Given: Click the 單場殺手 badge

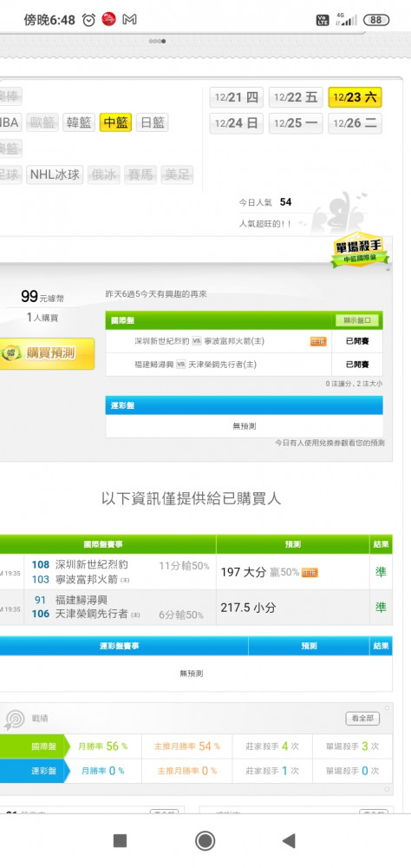Looking at the screenshot, I should click(x=360, y=252).
